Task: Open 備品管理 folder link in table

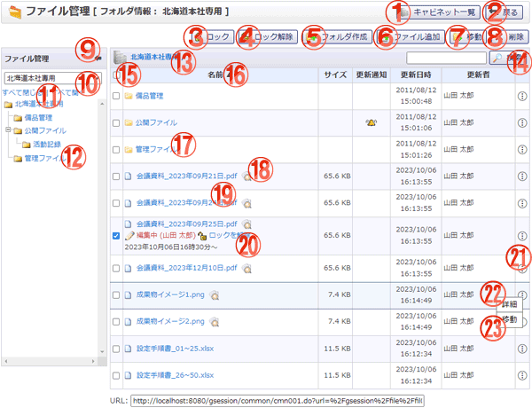Action: (149, 96)
